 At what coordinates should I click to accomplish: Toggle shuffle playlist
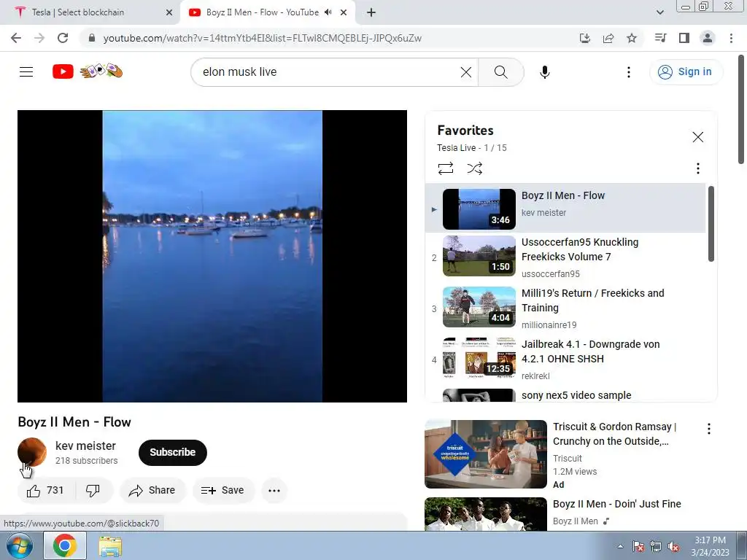click(x=474, y=168)
